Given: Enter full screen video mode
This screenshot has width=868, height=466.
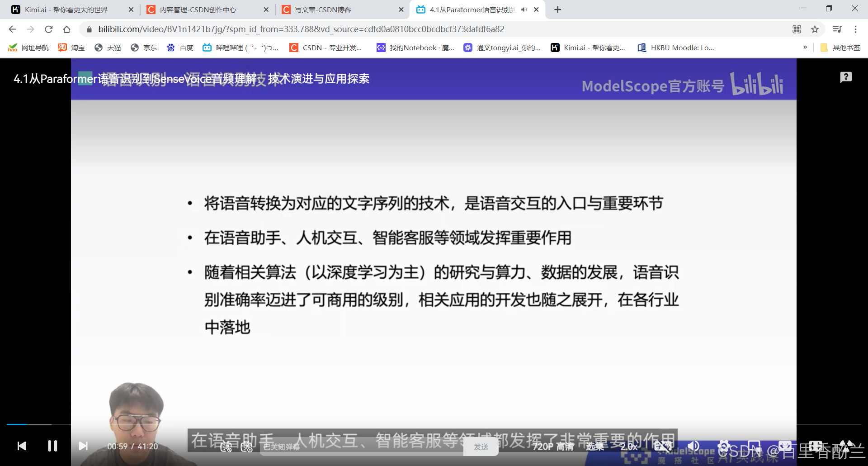Looking at the screenshot, I should coord(846,446).
